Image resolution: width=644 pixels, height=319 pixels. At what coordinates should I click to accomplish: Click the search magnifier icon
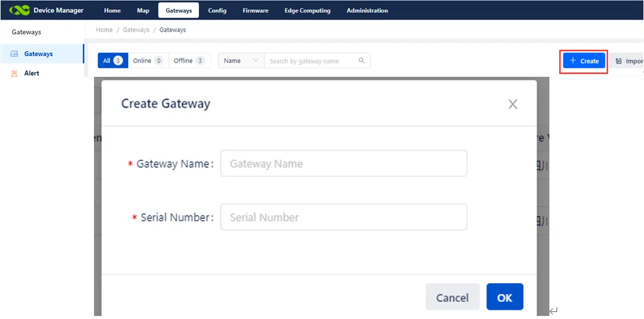(361, 60)
